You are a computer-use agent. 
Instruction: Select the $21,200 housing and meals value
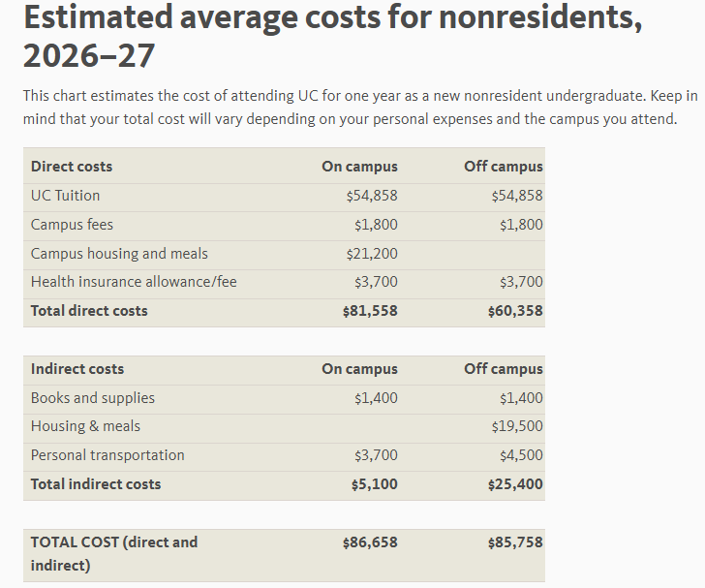(x=372, y=254)
